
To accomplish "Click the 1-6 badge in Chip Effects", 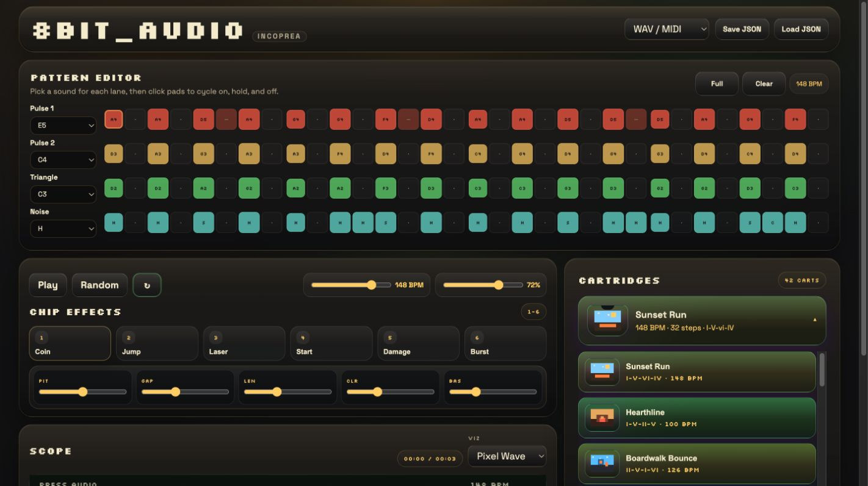I will coord(533,312).
